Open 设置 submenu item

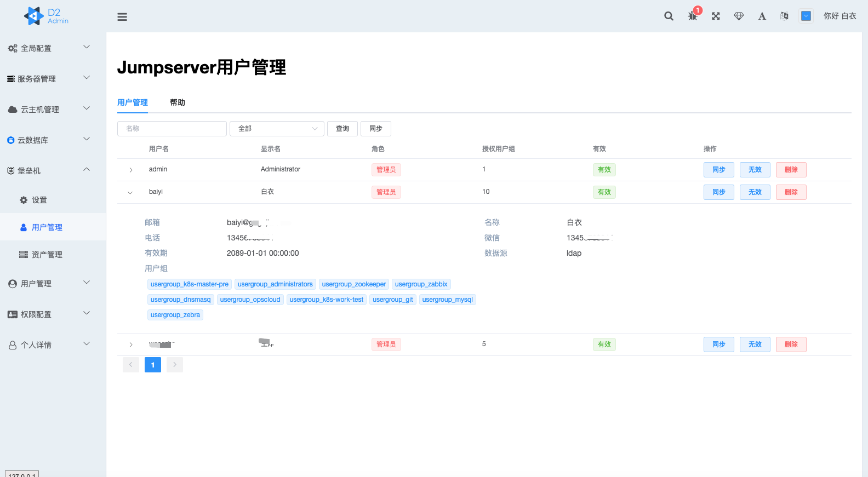[x=53, y=200]
